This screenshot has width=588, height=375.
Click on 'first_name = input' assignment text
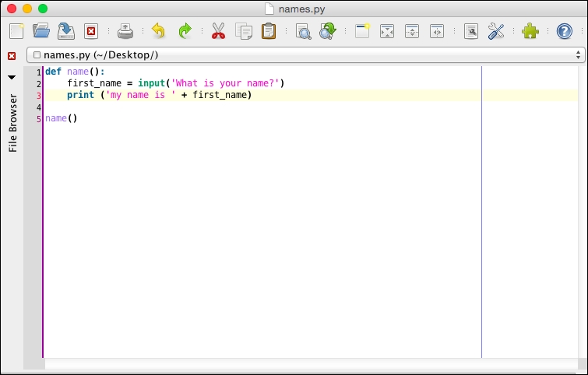pos(116,83)
